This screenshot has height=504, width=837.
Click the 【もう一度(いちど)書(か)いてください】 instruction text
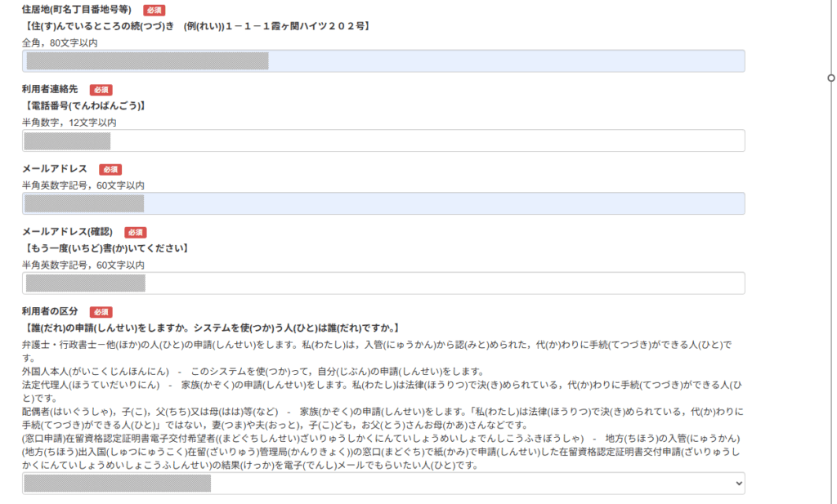point(106,248)
